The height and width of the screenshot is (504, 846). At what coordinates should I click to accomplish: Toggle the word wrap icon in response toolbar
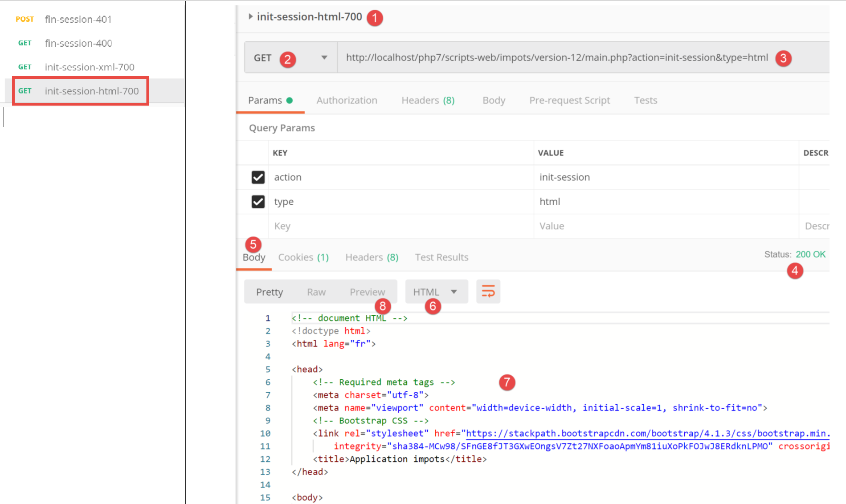click(x=488, y=292)
